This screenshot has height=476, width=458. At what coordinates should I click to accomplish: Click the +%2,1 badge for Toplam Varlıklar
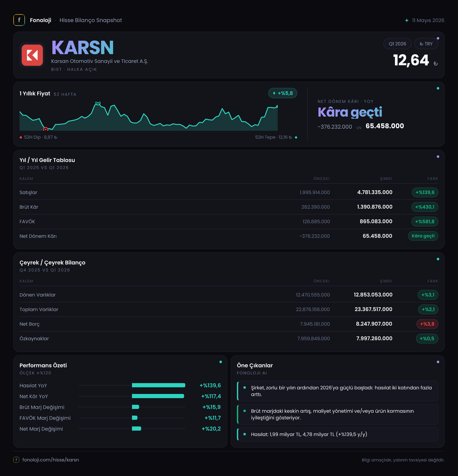click(x=428, y=309)
